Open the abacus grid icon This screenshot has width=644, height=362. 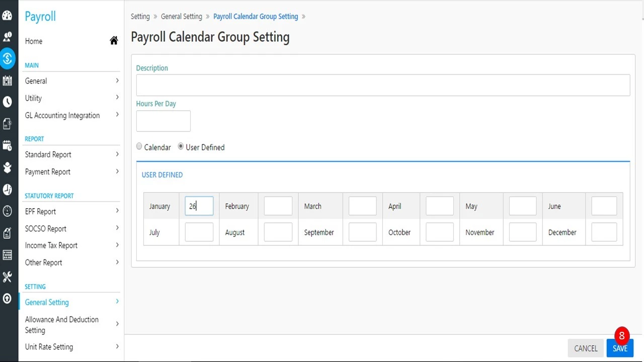tap(8, 255)
